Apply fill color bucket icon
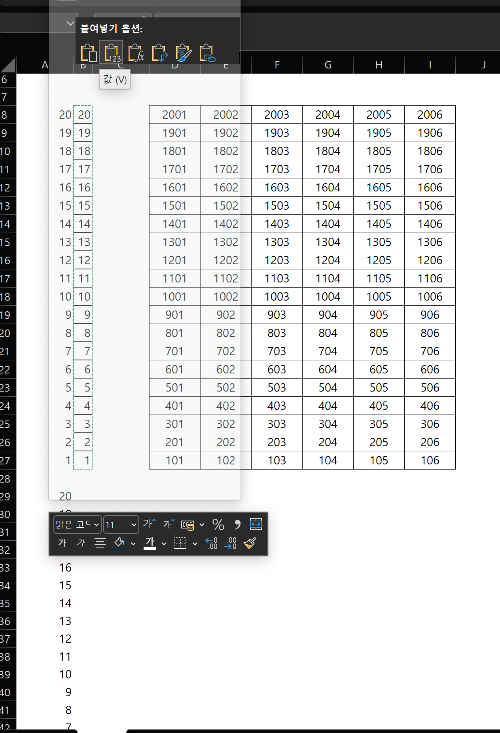500x733 pixels. pos(120,543)
